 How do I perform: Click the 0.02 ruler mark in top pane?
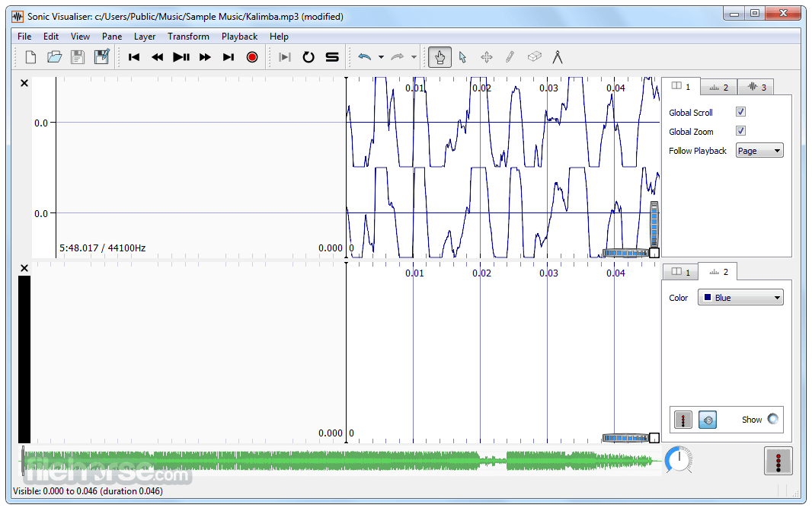pyautogui.click(x=481, y=88)
